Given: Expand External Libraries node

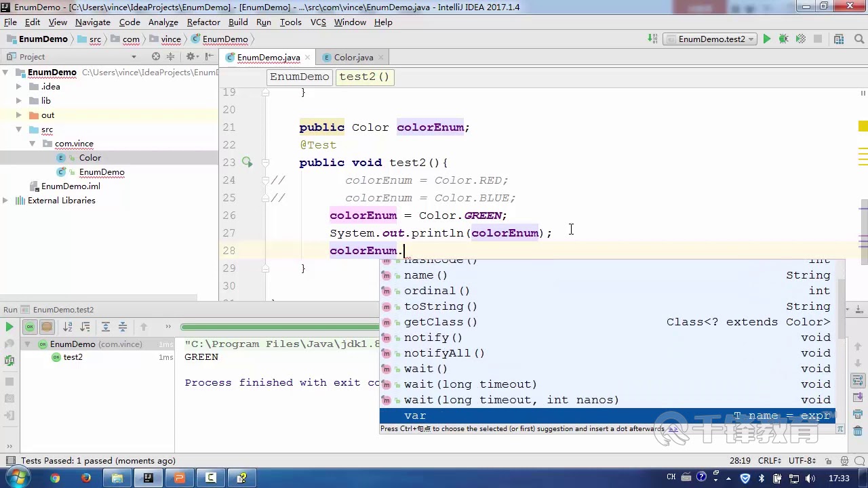Looking at the screenshot, I should (x=5, y=201).
